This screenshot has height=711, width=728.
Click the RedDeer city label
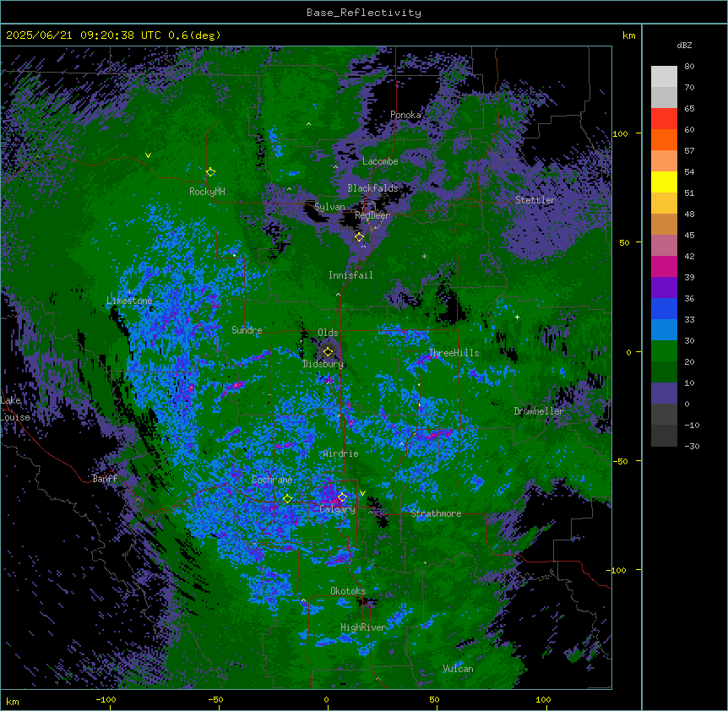click(372, 215)
